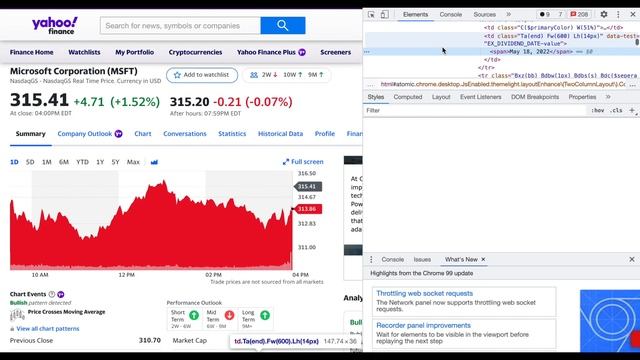Screen dimensions: 640x360
Task: Select the 5D chart range
Action: click(30, 162)
